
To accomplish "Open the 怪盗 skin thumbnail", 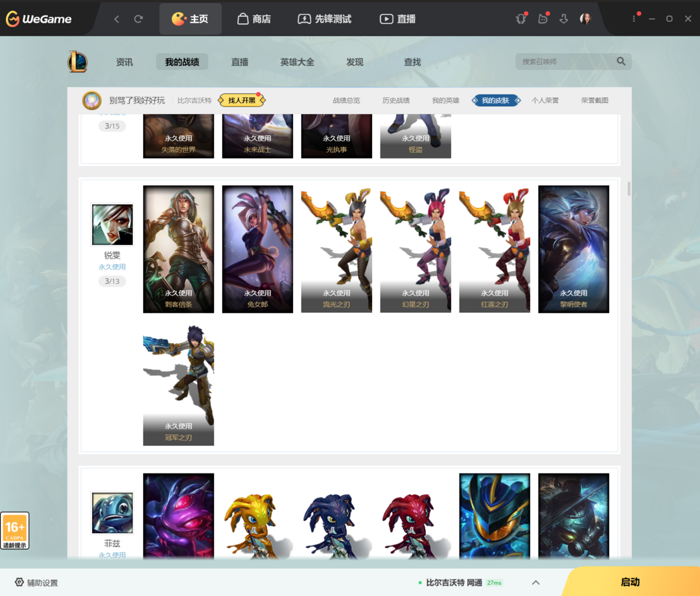I will click(415, 136).
